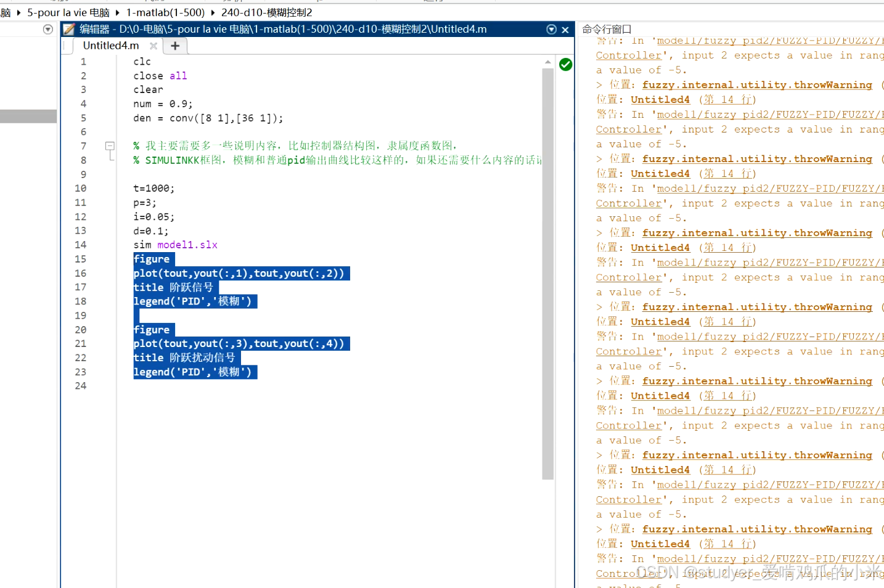
Task: Click the editor pencil-and-document icon in title bar
Action: (69, 29)
